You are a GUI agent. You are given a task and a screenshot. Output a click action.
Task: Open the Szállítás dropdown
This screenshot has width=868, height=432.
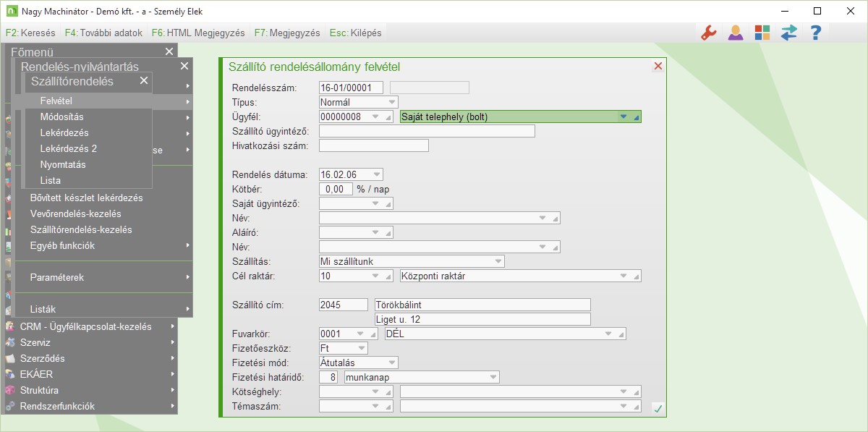pyautogui.click(x=498, y=261)
